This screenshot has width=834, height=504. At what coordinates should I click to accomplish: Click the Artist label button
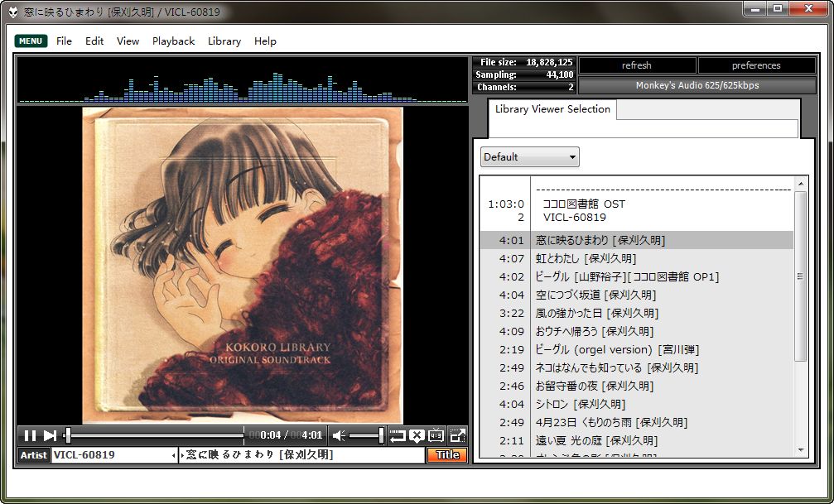(x=33, y=454)
